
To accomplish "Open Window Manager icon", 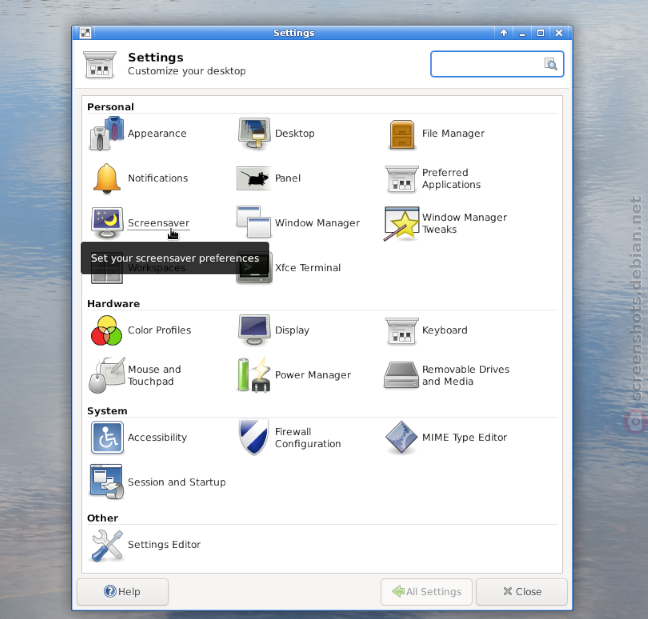I will point(254,222).
